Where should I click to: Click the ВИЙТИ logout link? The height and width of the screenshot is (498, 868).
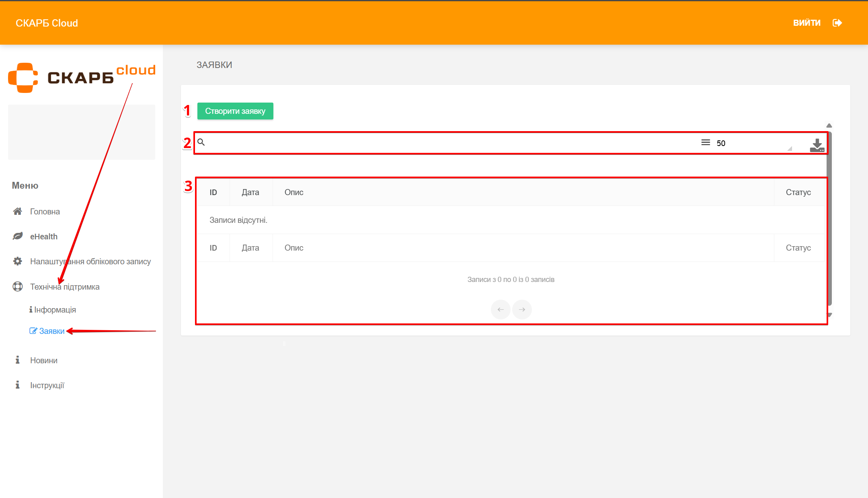point(806,23)
